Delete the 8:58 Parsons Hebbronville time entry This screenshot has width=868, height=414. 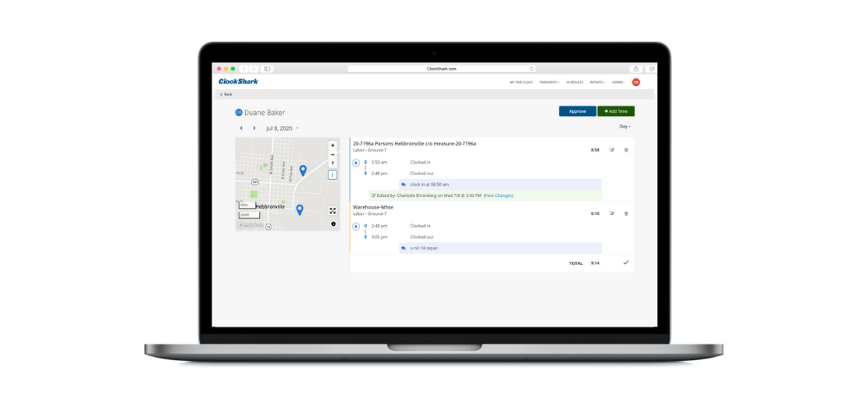[626, 150]
